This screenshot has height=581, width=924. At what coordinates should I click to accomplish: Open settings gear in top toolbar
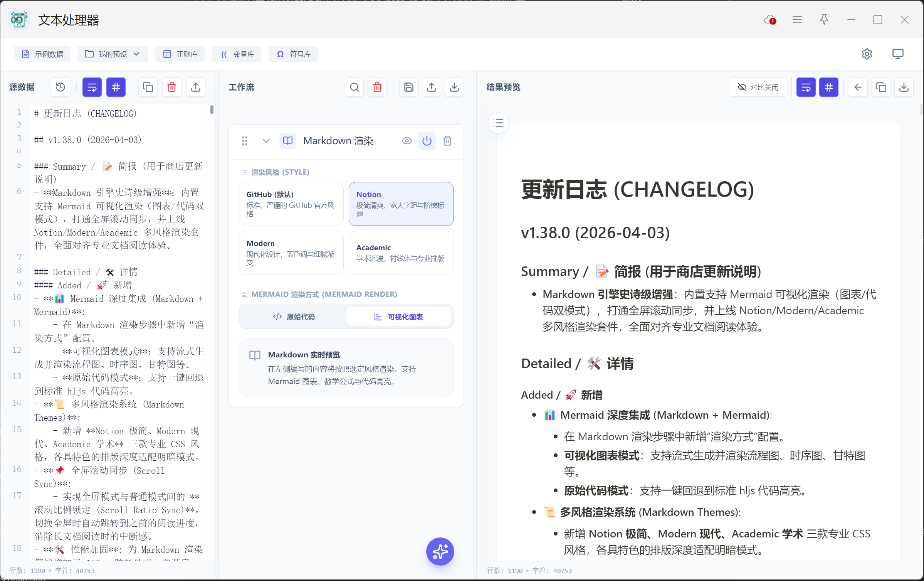(x=867, y=54)
